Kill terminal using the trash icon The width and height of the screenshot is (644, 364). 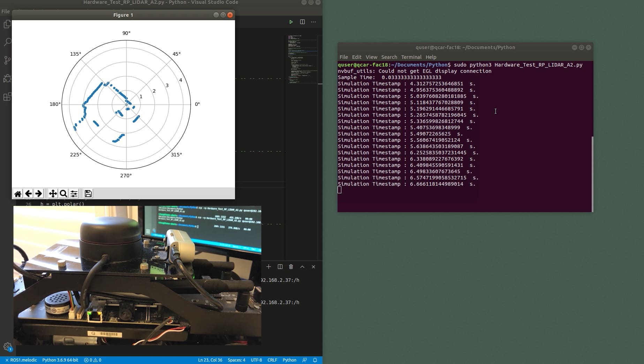(291, 267)
